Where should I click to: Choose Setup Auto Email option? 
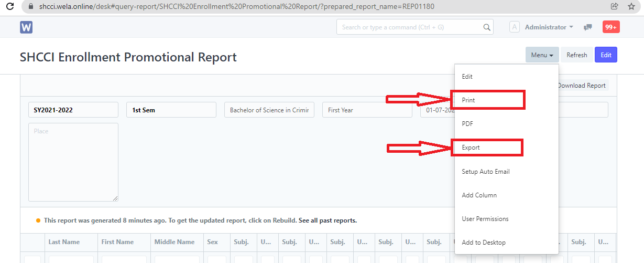coord(485,172)
